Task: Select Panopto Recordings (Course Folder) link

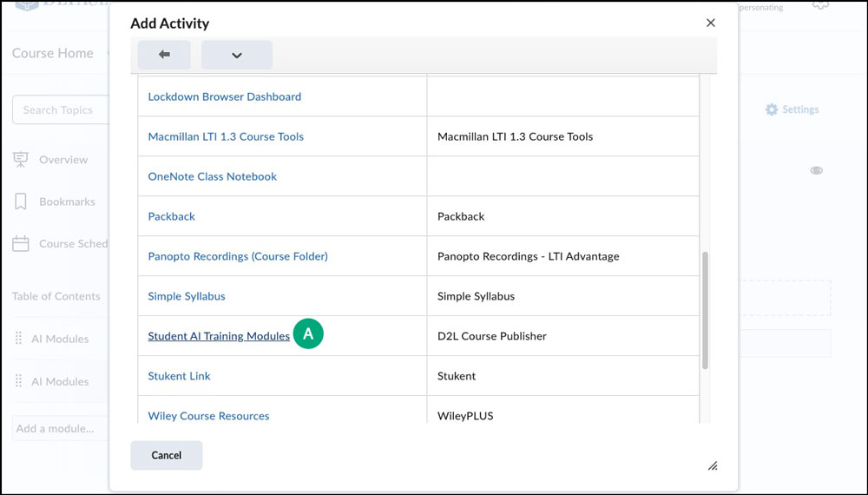Action: 238,256
